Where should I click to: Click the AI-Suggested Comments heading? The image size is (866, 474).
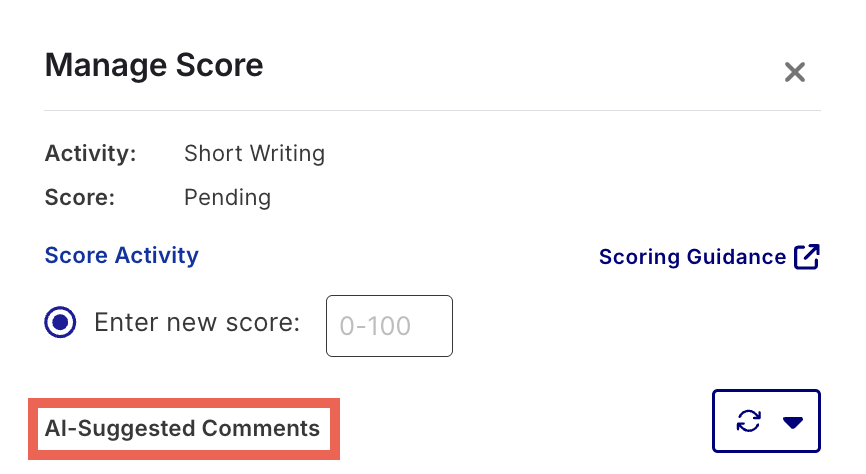182,429
